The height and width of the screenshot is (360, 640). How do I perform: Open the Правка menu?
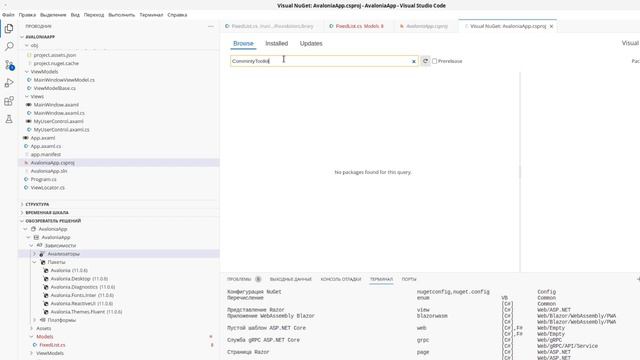click(x=27, y=15)
